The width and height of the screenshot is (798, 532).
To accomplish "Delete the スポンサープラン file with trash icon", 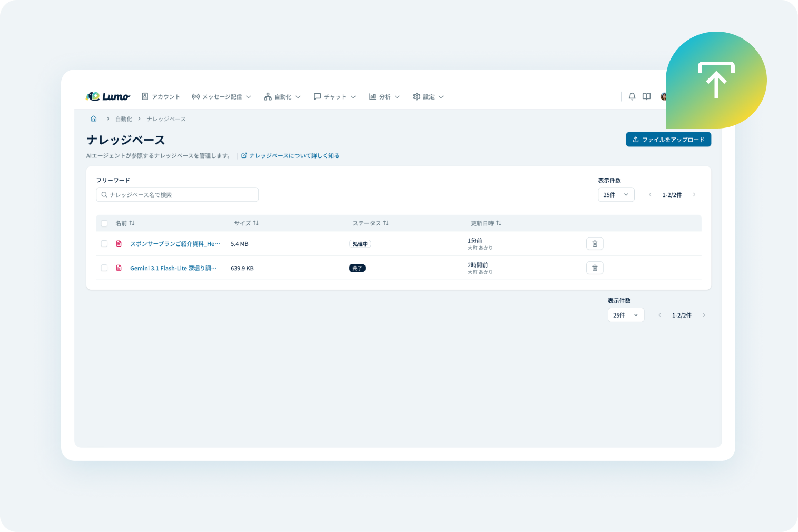I will point(595,243).
